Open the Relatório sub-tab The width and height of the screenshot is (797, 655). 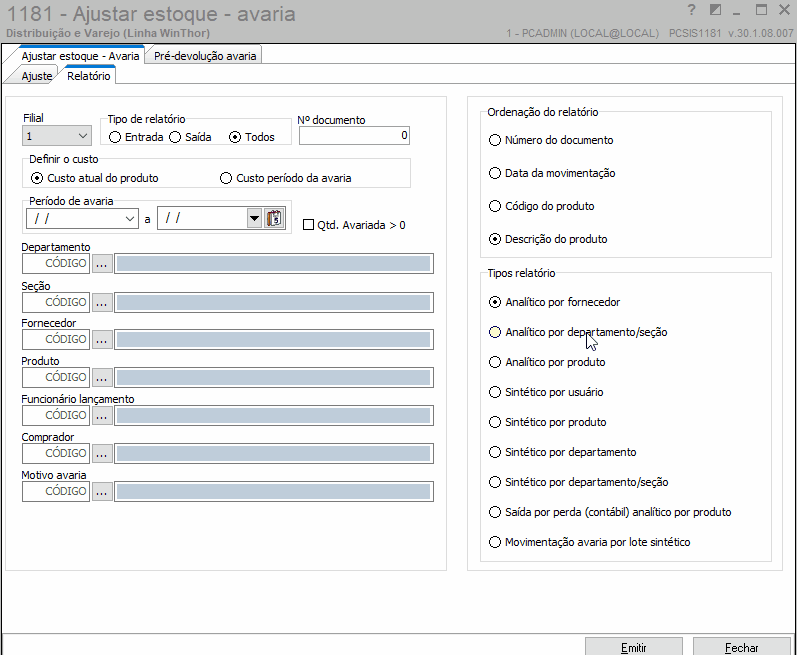(88, 76)
